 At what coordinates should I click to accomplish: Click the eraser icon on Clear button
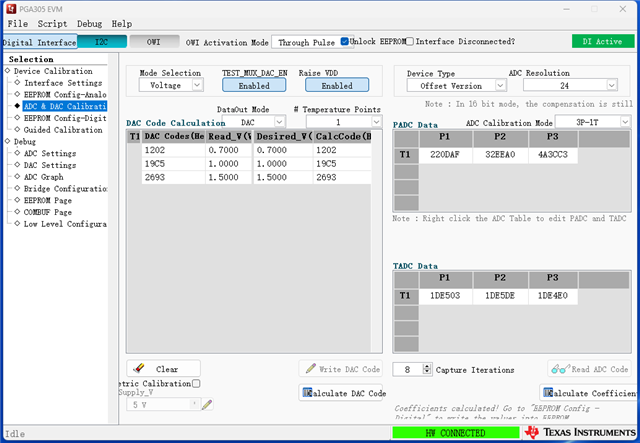(139, 368)
